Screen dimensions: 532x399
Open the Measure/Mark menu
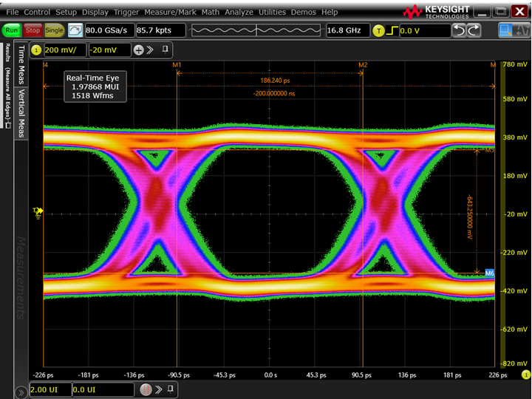pos(170,13)
